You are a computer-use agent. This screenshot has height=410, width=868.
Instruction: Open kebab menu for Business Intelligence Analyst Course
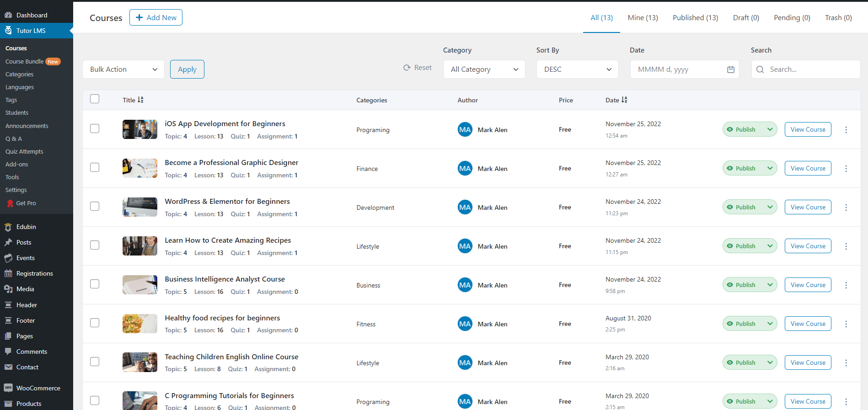tap(846, 285)
